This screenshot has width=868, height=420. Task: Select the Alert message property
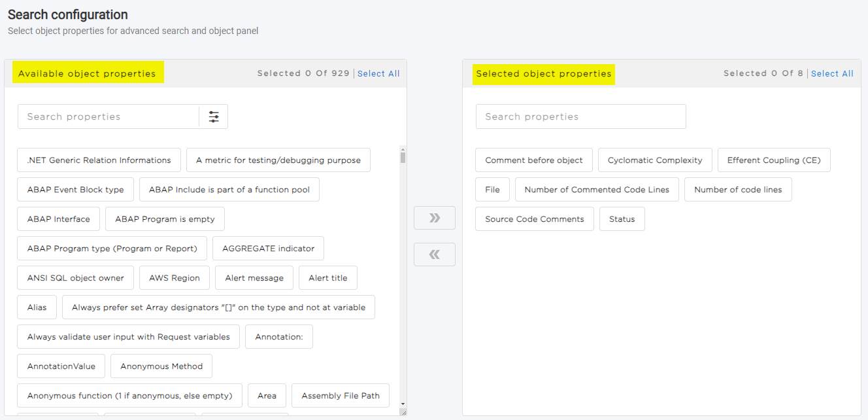254,278
